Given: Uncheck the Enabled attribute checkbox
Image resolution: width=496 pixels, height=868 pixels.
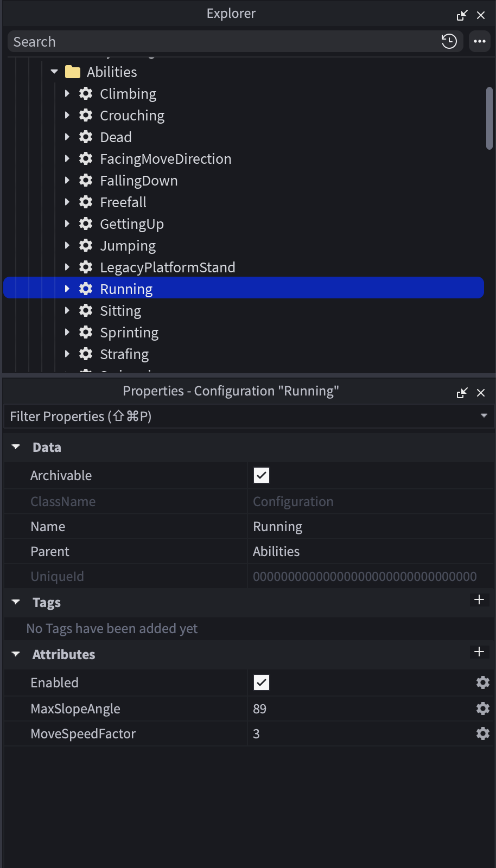Looking at the screenshot, I should (x=262, y=682).
